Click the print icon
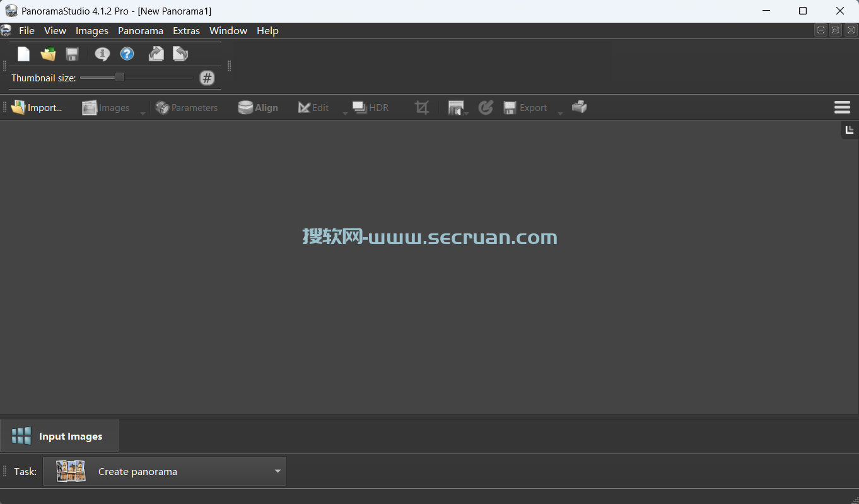 [x=579, y=107]
